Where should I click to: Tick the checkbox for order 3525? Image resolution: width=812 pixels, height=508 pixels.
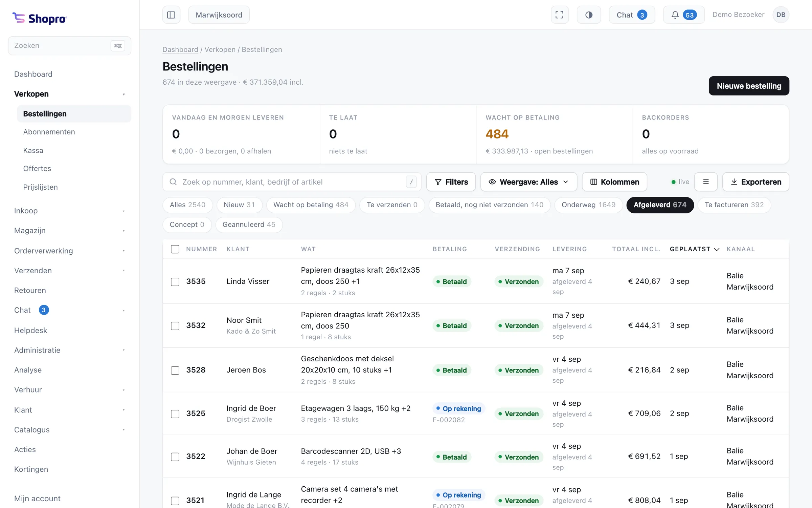coord(175,414)
